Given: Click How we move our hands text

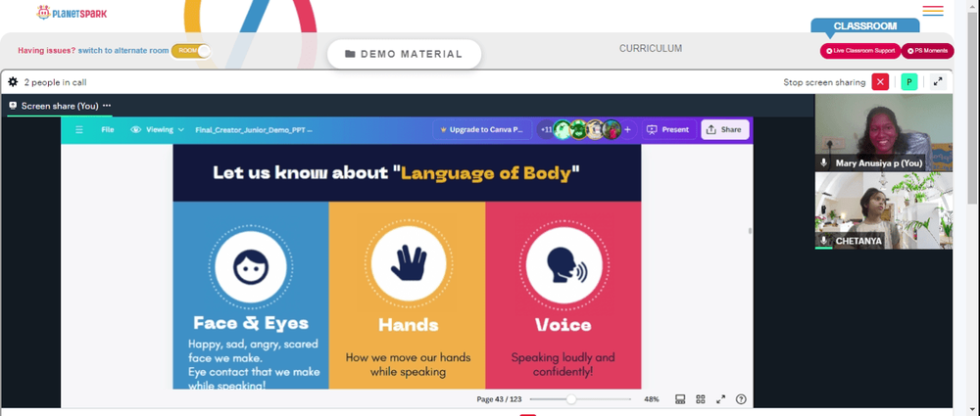Looking at the screenshot, I should point(408,365).
